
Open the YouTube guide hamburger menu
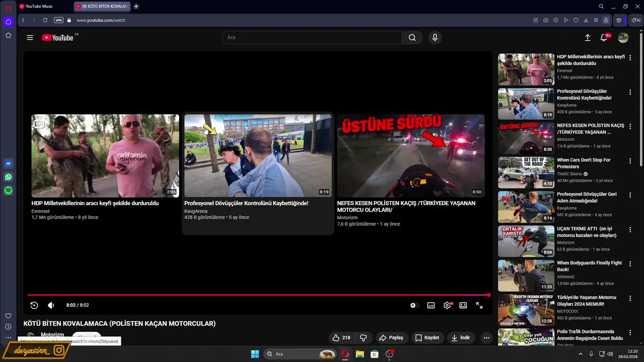coord(30,38)
